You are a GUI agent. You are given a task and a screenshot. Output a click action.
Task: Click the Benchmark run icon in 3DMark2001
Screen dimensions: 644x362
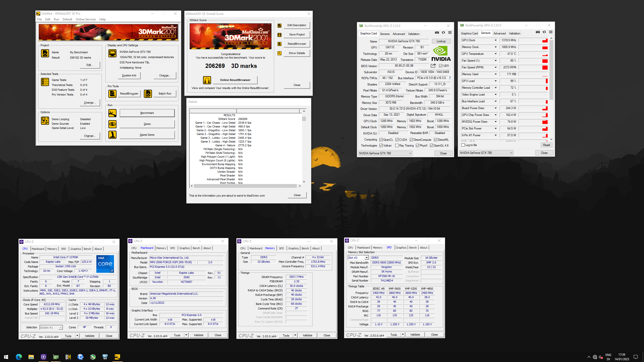[x=112, y=113]
